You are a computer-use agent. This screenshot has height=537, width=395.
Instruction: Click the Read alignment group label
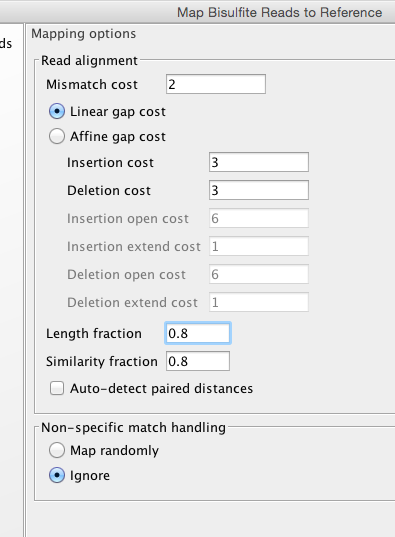[x=89, y=61]
